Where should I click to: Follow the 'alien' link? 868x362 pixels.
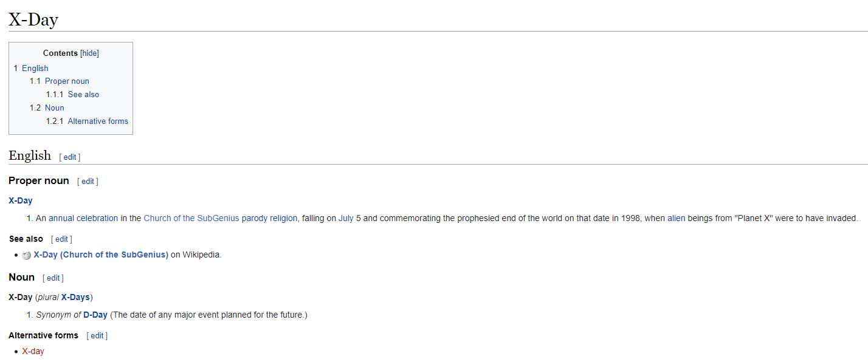pos(677,219)
